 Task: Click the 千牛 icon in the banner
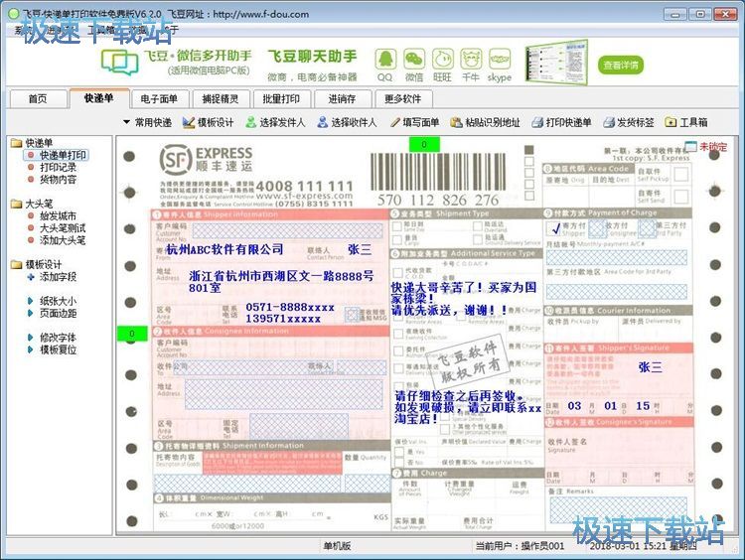(x=471, y=60)
